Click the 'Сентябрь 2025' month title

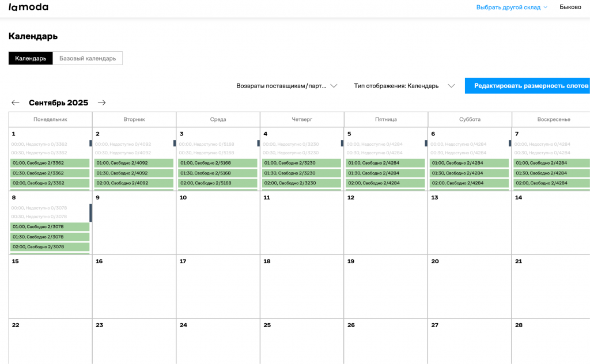pos(58,103)
